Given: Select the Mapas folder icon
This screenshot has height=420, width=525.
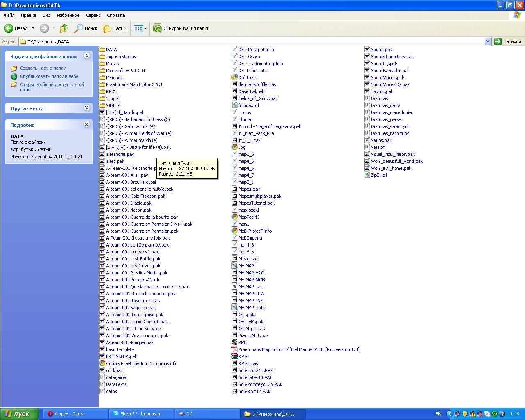Looking at the screenshot, I should pos(102,64).
